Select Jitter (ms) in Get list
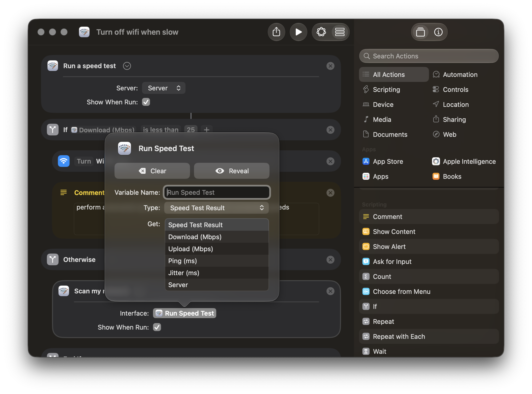 point(217,273)
